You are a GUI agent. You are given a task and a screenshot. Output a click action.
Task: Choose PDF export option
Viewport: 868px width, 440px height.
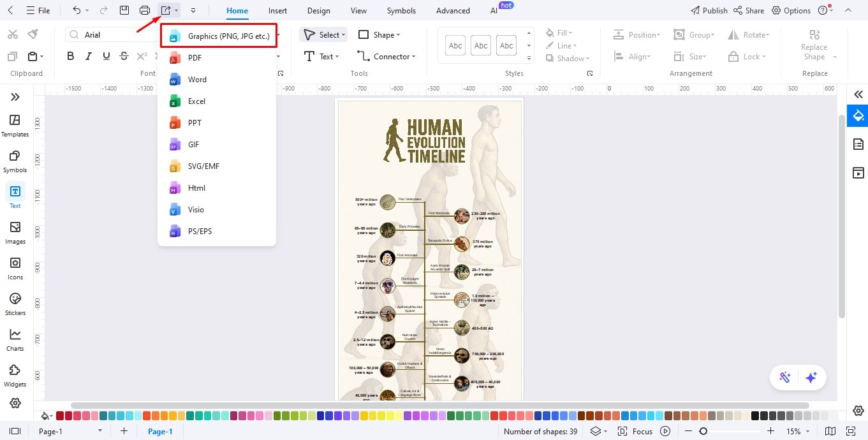pyautogui.click(x=217, y=58)
